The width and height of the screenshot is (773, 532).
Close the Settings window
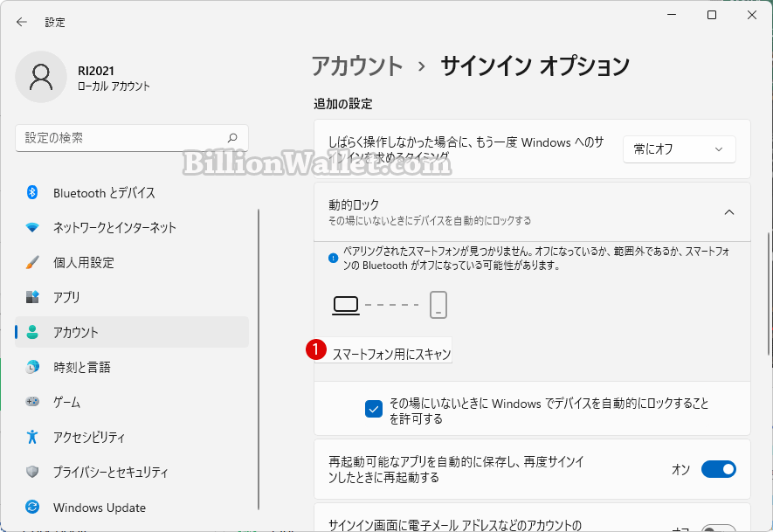pos(752,15)
